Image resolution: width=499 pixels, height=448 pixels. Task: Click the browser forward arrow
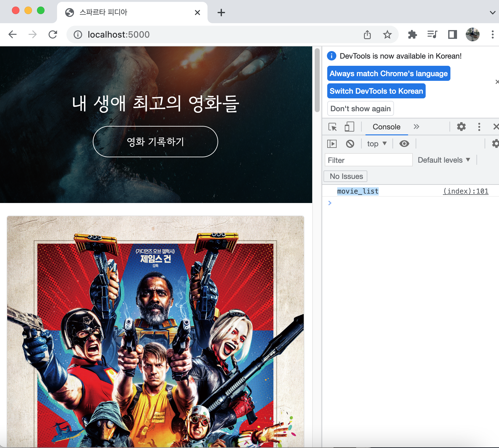[33, 34]
